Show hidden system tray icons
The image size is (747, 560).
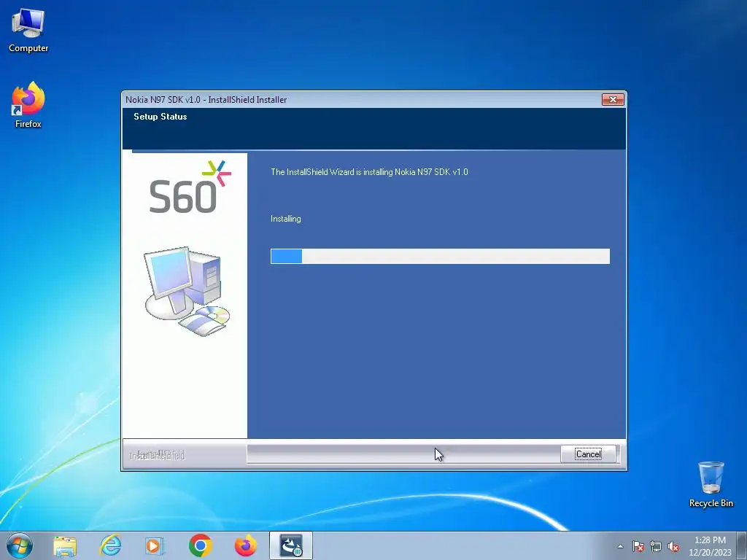pyautogui.click(x=620, y=546)
